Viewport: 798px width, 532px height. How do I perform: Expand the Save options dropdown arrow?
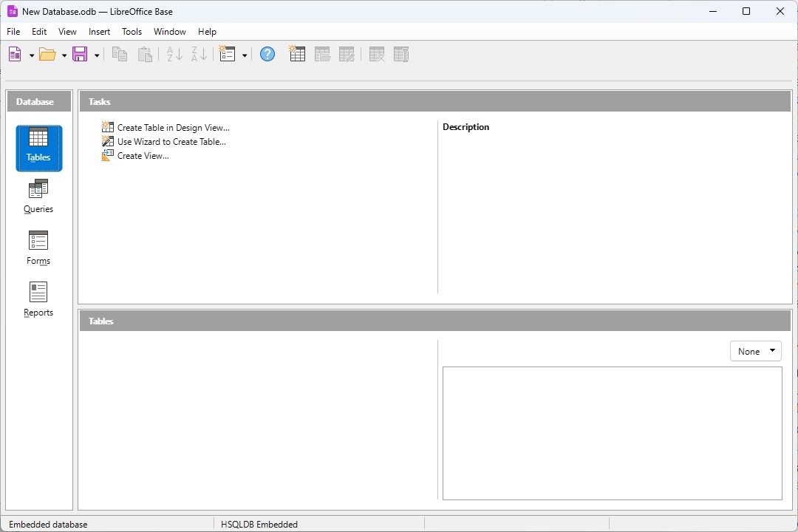(x=97, y=55)
